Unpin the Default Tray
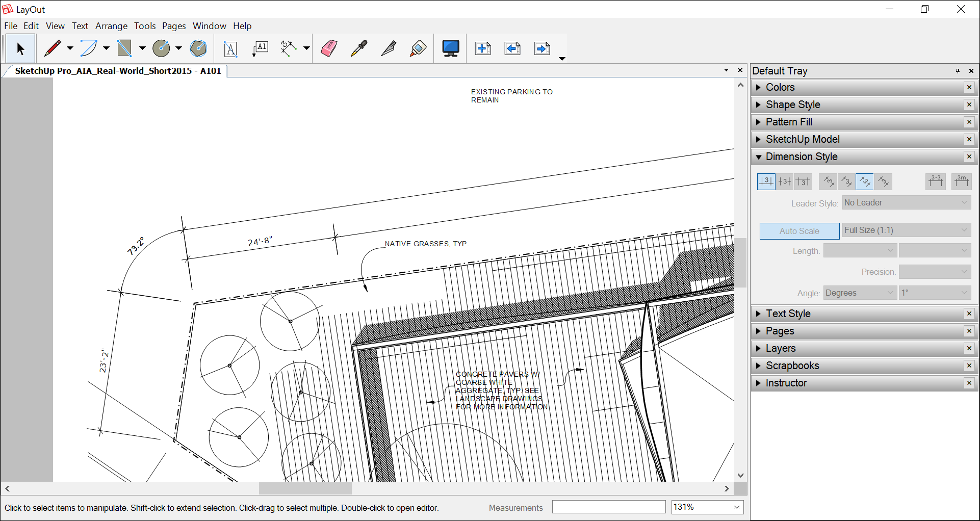The image size is (980, 521). [958, 71]
